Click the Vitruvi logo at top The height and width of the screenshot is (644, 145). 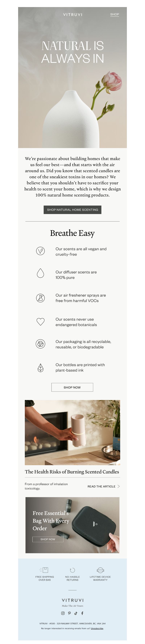click(x=73, y=14)
